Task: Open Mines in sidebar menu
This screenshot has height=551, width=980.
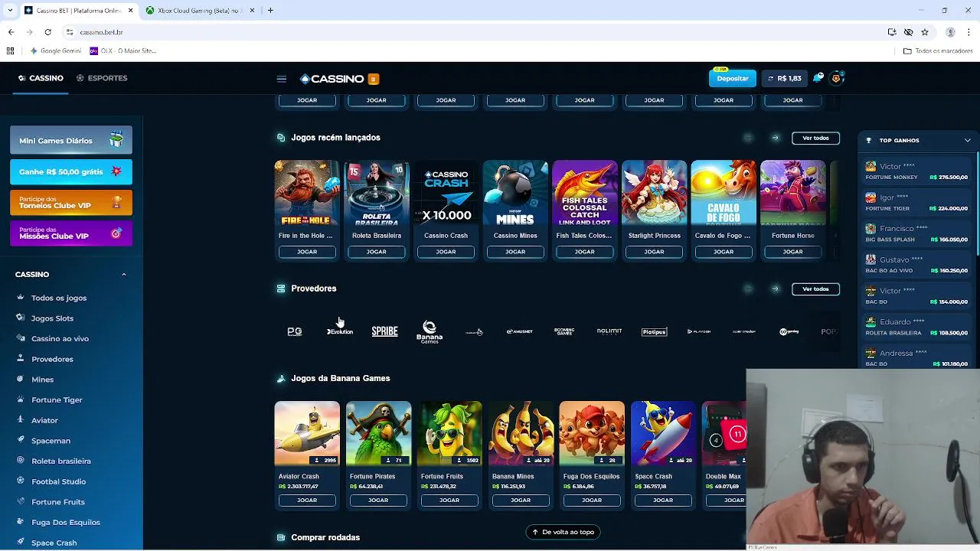Action: (x=42, y=380)
